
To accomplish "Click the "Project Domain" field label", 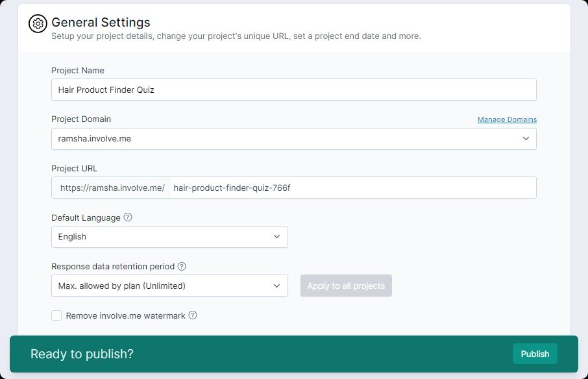I will pos(81,119).
